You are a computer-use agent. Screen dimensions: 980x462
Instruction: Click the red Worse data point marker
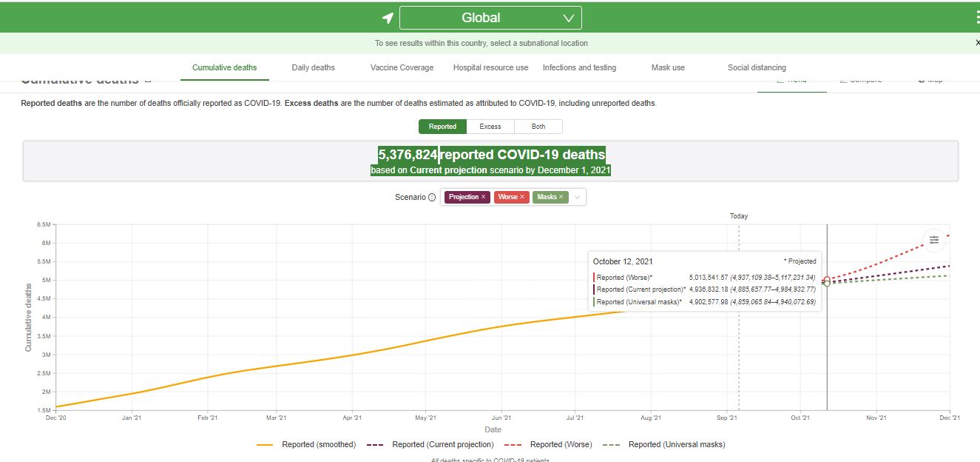pos(827,279)
